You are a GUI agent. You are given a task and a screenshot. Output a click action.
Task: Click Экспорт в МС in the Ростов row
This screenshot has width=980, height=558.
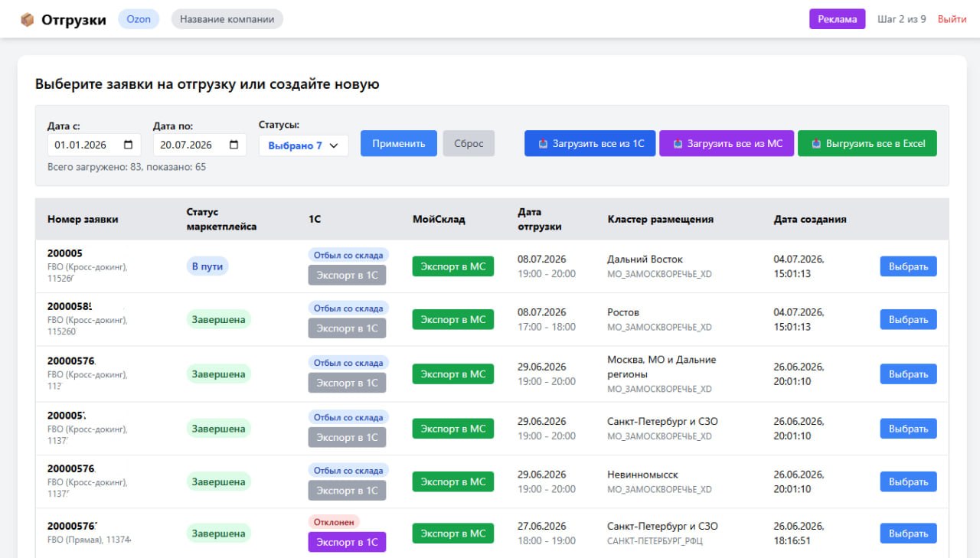coord(453,319)
